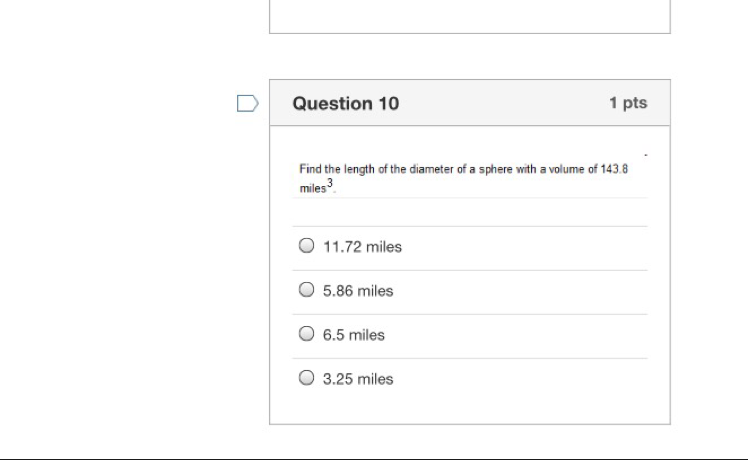The image size is (748, 460).
Task: Click the superscript 3 after miles
Action: (330, 183)
